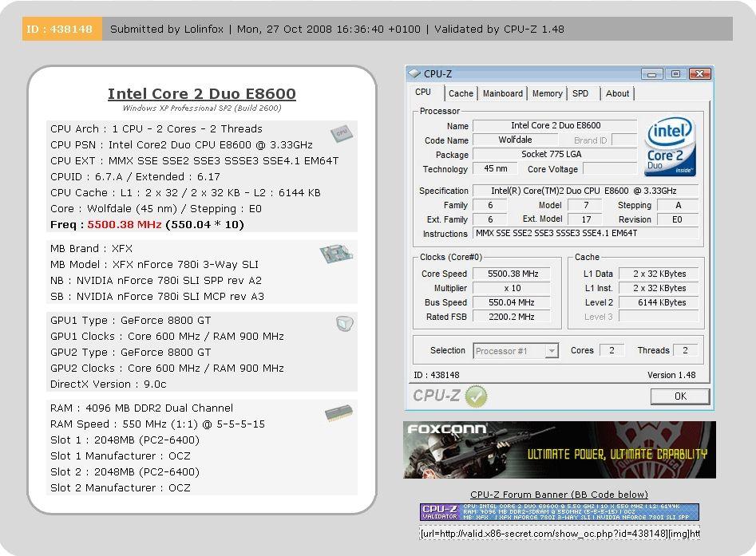Open the Intel Core 2 Duo E8600 title link
The height and width of the screenshot is (556, 756).
[201, 93]
